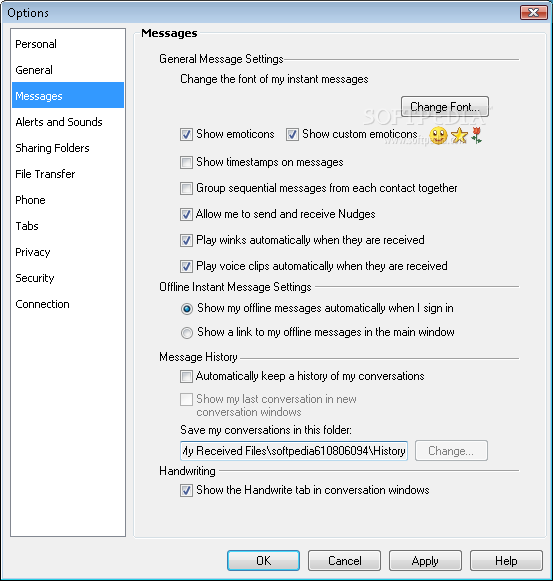The width and height of the screenshot is (553, 581).
Task: Click the Cancel button
Action: 344,560
